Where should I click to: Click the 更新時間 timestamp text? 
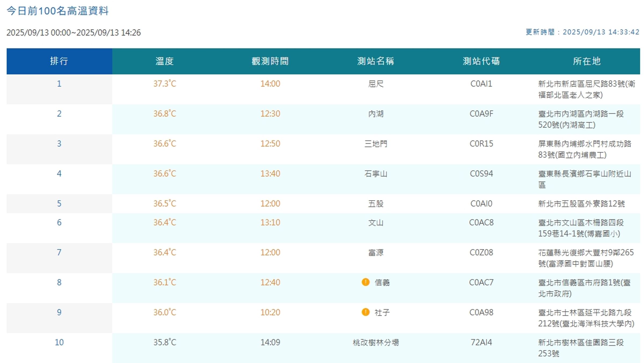pos(583,32)
